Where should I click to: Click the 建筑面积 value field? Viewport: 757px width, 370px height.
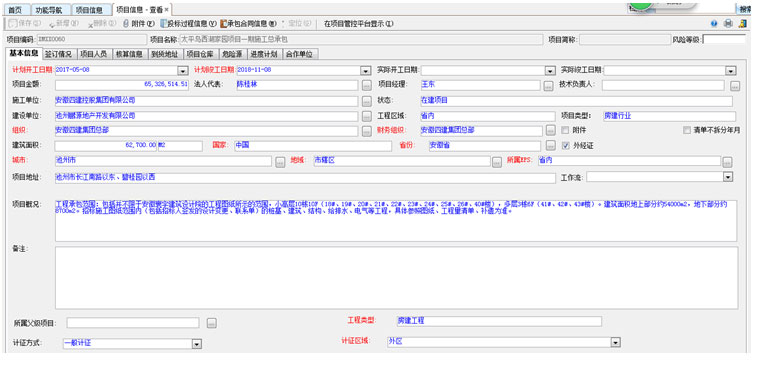106,146
